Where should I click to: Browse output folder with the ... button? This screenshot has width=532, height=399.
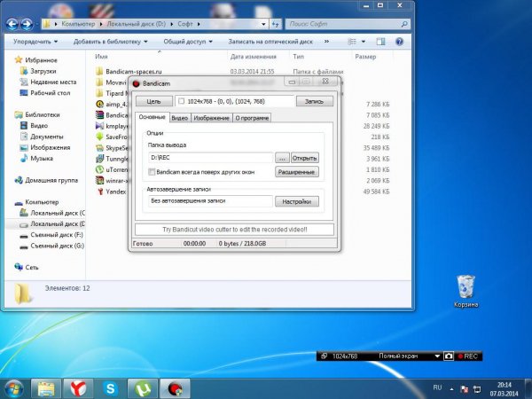282,158
